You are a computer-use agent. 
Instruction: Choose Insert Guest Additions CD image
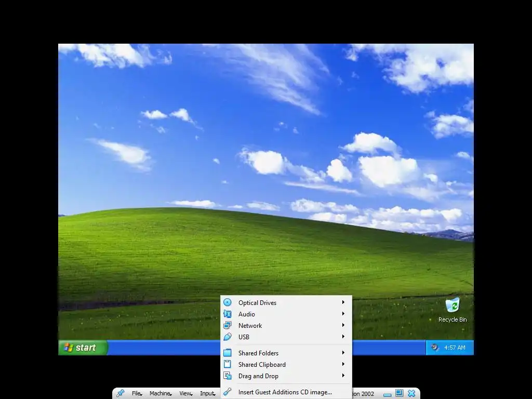pos(286,392)
